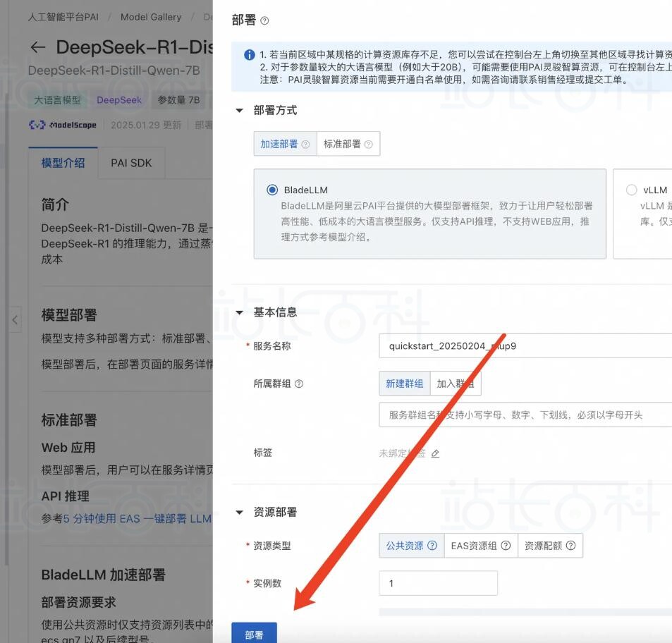Open the help icon next to 加速部署
The width and height of the screenshot is (672, 643).
[305, 145]
